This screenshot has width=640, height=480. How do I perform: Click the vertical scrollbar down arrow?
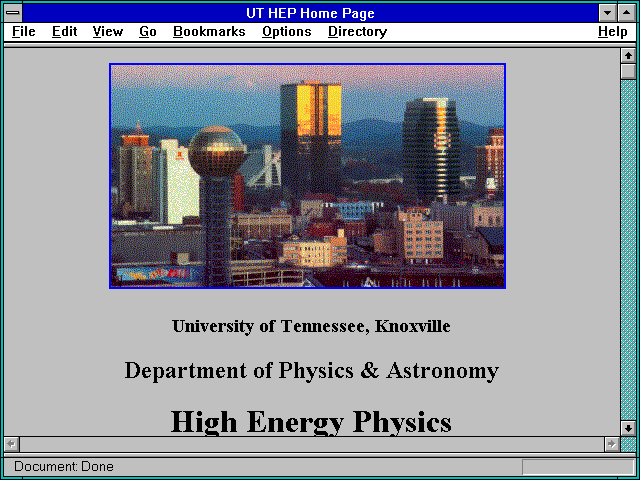pyautogui.click(x=628, y=428)
